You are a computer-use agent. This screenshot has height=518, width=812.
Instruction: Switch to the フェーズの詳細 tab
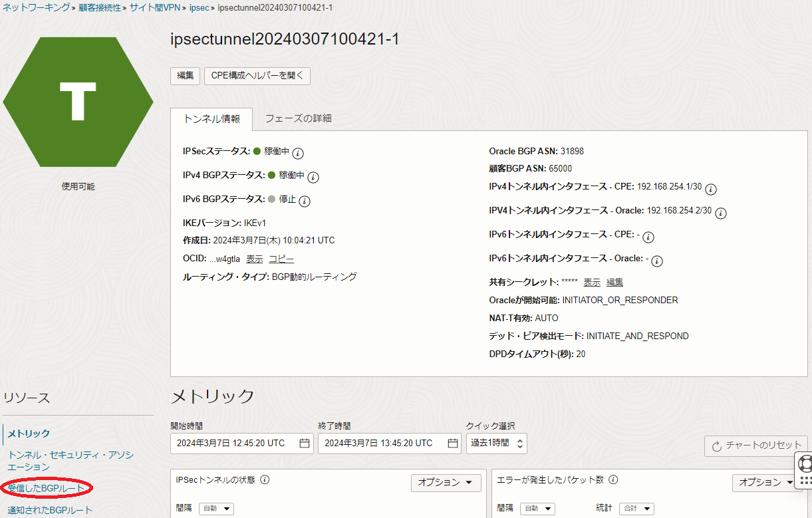tap(298, 119)
